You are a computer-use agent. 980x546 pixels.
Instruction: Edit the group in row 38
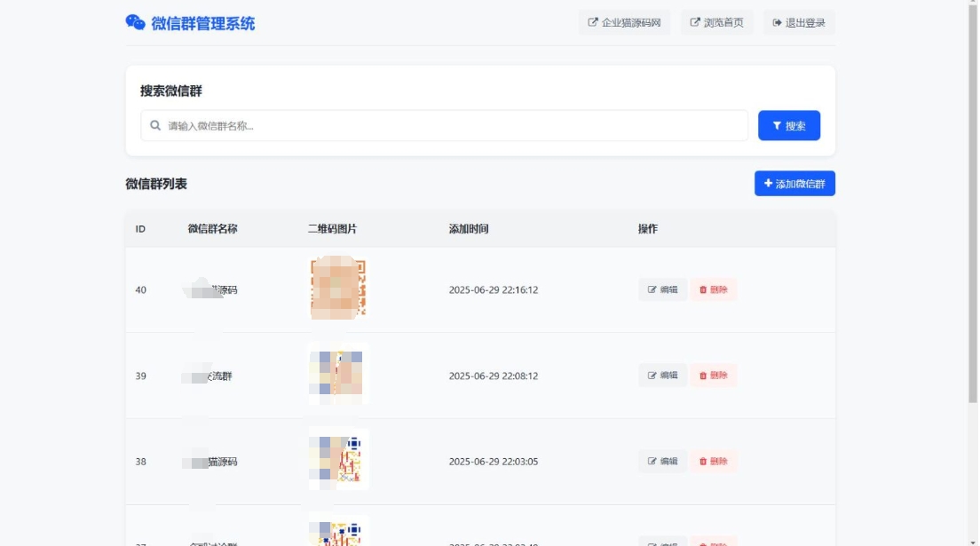click(661, 461)
